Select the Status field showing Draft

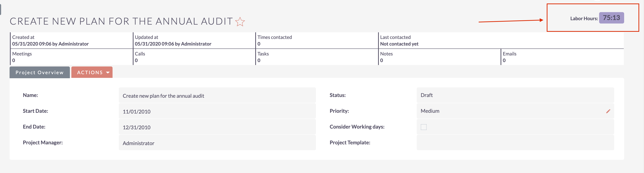coord(515,95)
